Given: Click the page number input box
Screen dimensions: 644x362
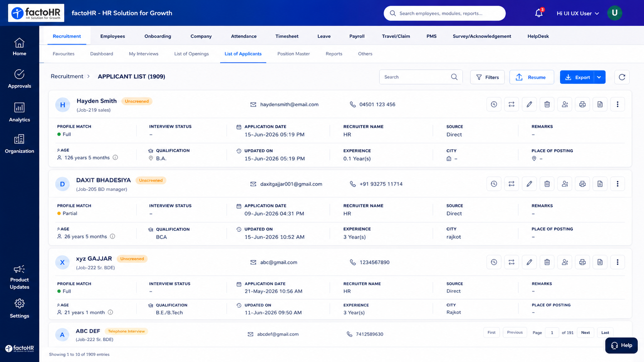Looking at the screenshot, I should click(552, 332).
